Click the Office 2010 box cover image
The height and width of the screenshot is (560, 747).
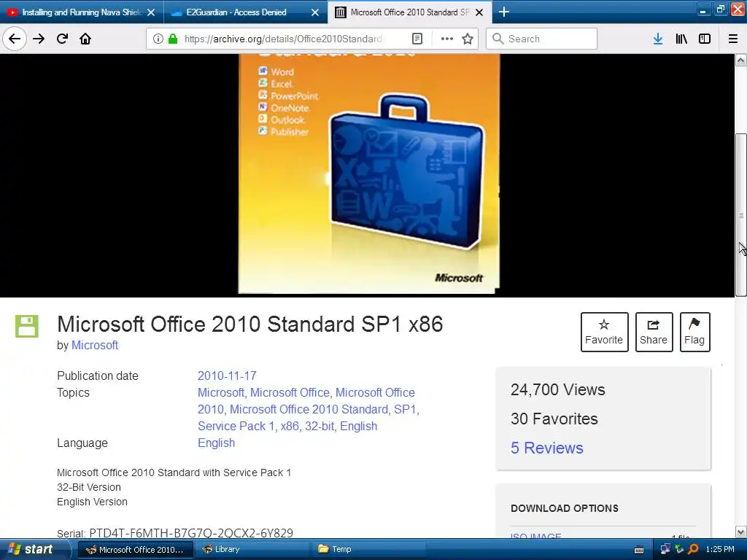[368, 174]
